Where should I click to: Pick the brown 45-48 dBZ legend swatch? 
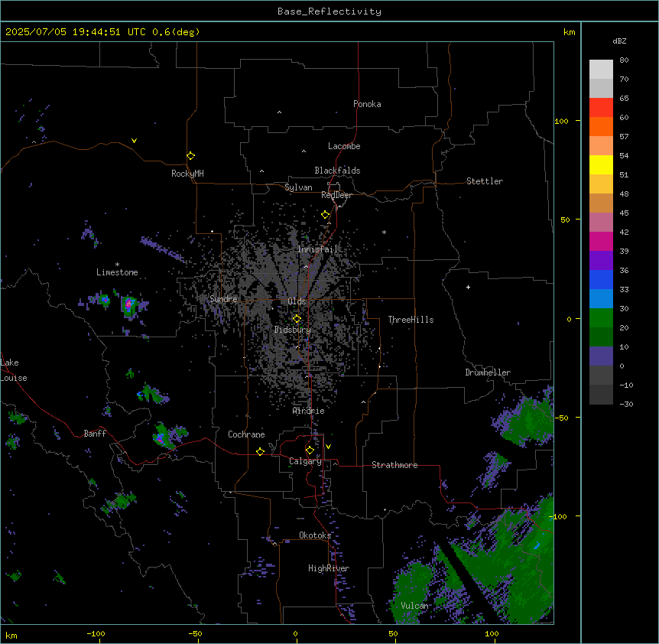click(601, 203)
